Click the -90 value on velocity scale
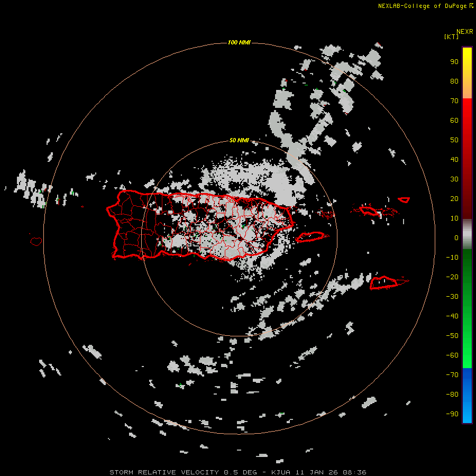The image size is (476, 476). pos(452,414)
